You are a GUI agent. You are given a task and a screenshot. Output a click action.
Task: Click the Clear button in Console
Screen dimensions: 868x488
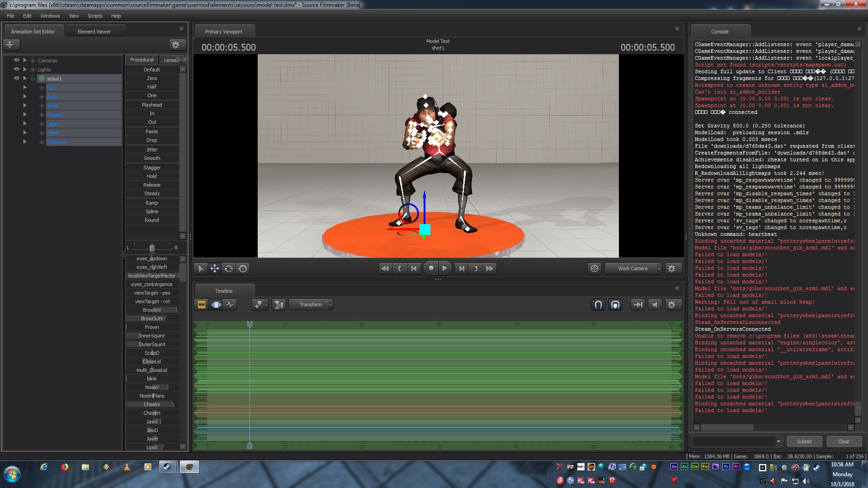coord(844,441)
